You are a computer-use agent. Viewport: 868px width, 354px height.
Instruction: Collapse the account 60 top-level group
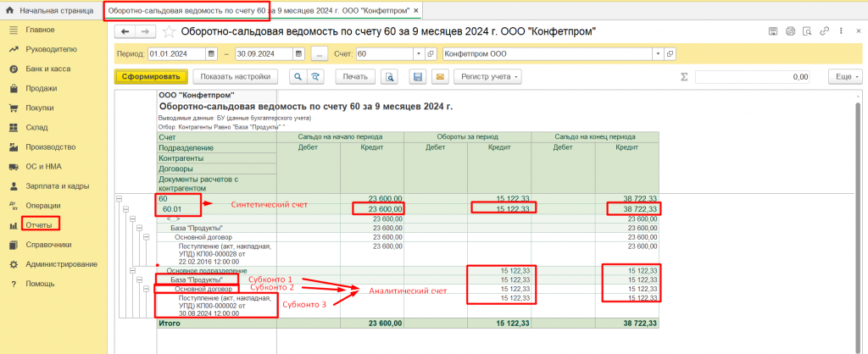point(119,198)
